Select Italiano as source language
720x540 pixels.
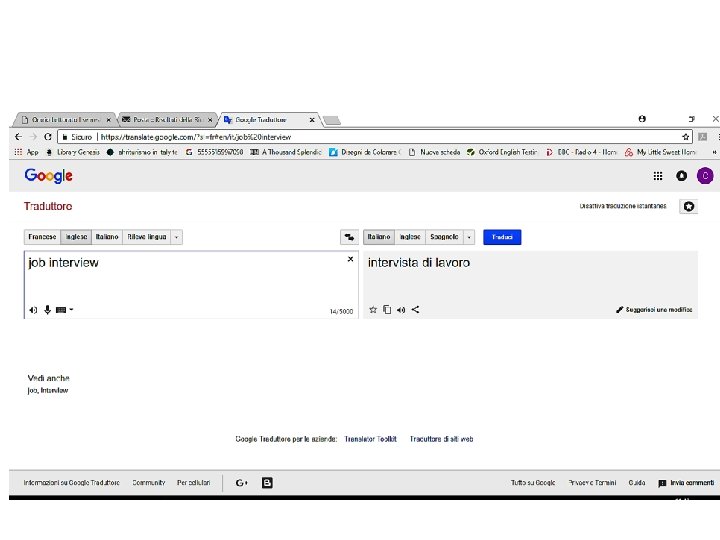coord(107,237)
